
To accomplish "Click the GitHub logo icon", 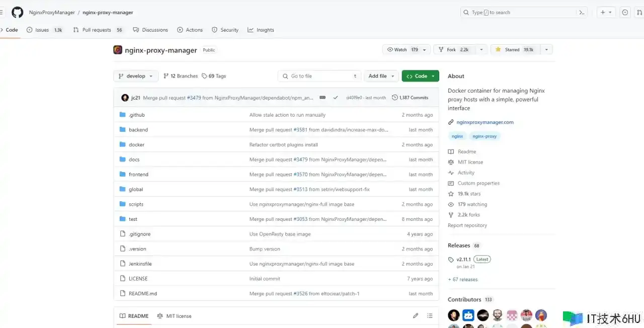I will pyautogui.click(x=18, y=13).
